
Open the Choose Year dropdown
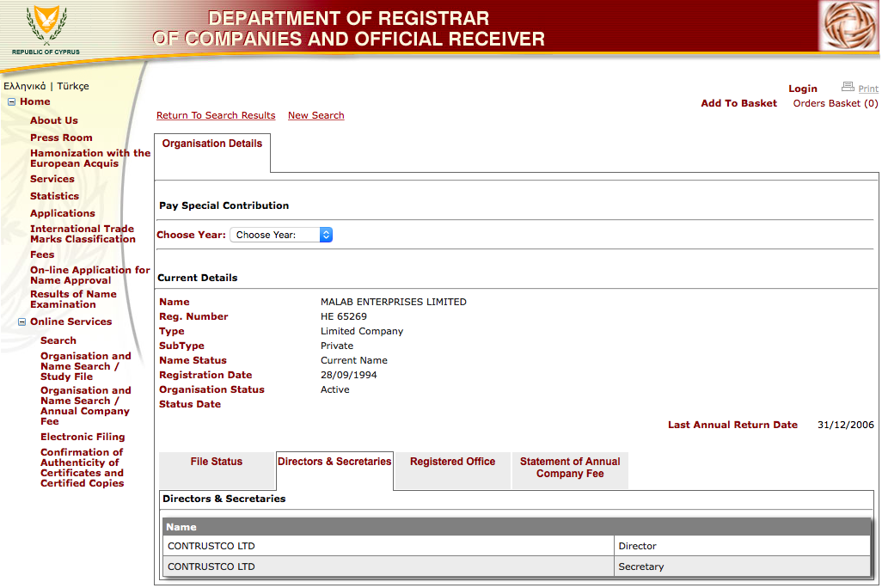click(281, 235)
